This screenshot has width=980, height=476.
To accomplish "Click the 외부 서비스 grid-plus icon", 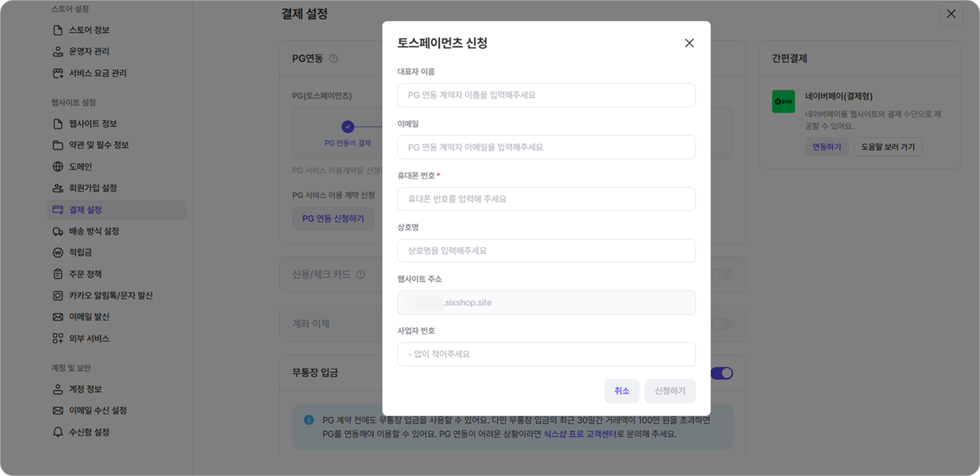I will 57,339.
